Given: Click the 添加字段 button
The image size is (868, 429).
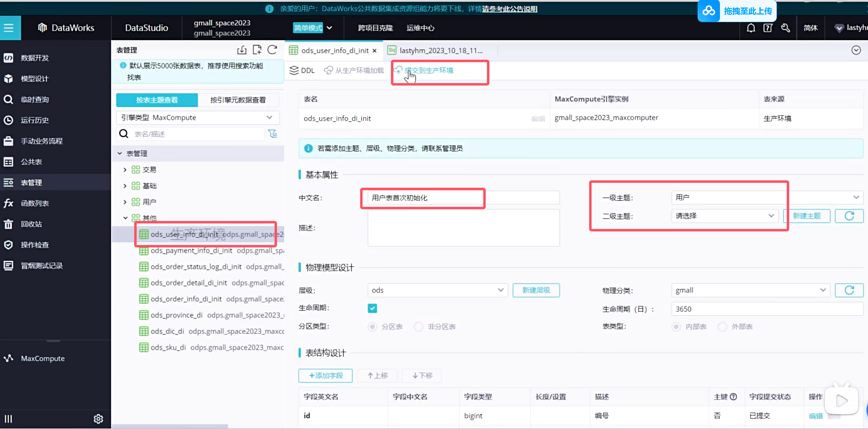Looking at the screenshot, I should point(325,375).
